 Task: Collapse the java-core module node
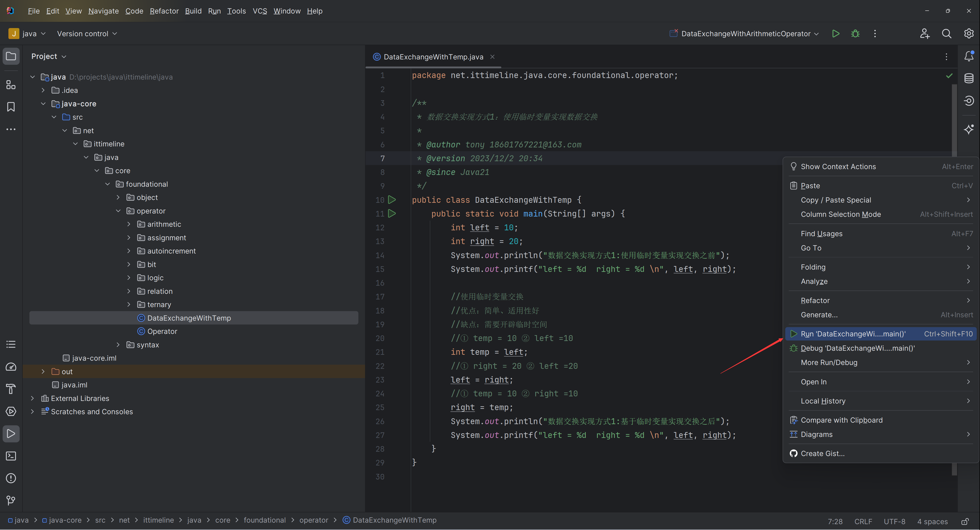pyautogui.click(x=43, y=104)
